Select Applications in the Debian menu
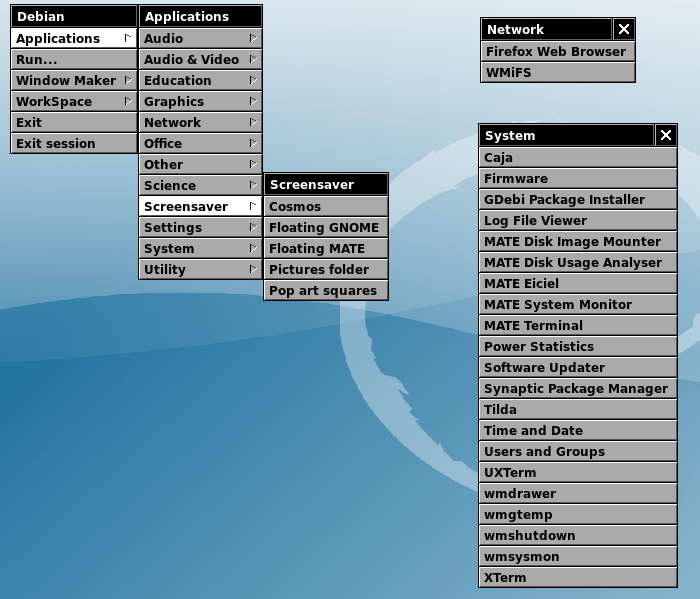 (74, 38)
